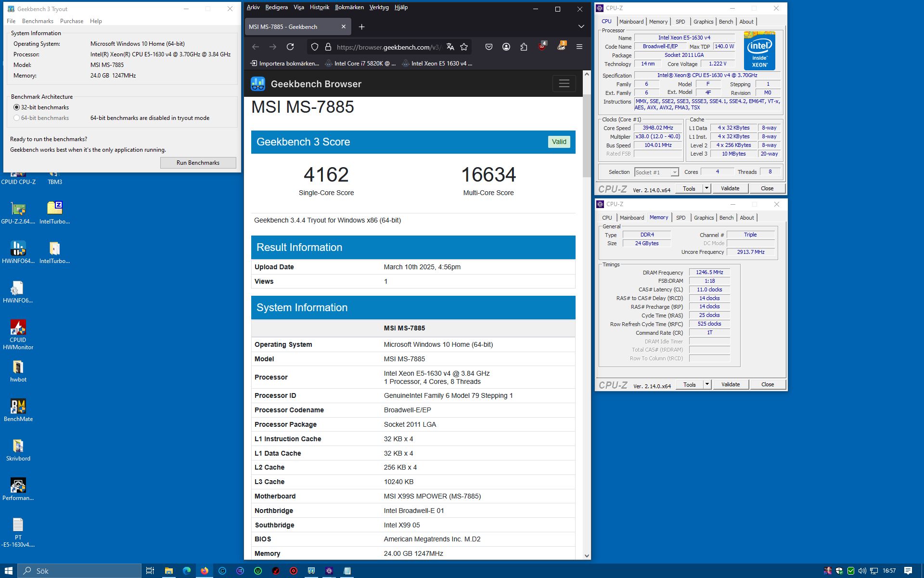Open the Arkiv menu in Firefox
The image size is (924, 578).
point(253,7)
